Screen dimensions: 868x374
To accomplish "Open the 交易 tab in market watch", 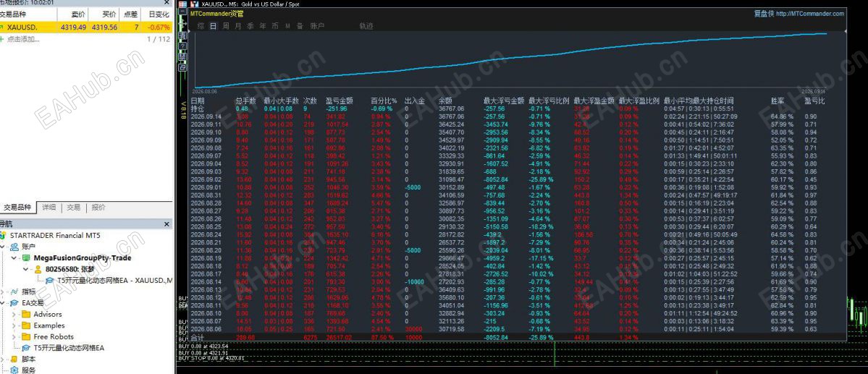I will [x=74, y=208].
